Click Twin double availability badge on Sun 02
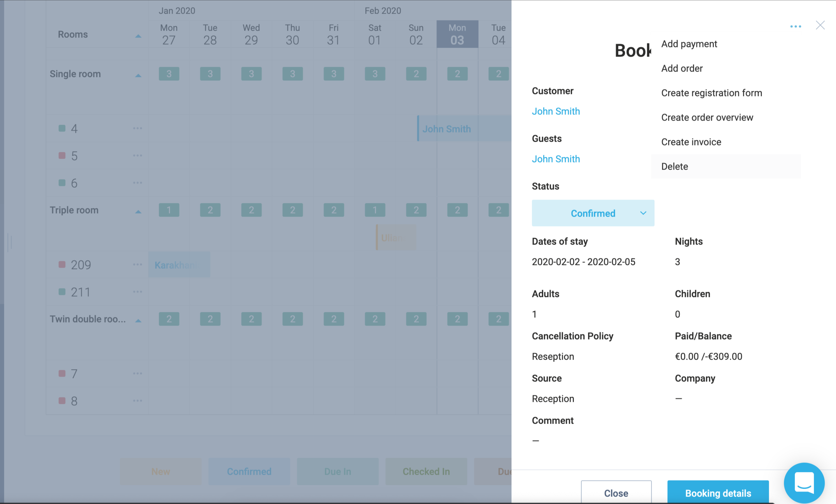The width and height of the screenshot is (836, 504). point(416,319)
